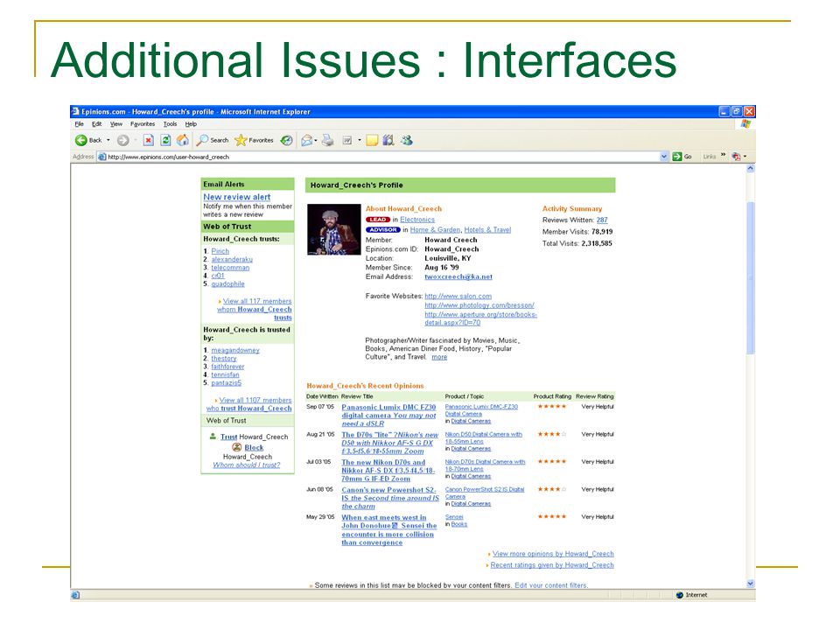Screen dimensions: 840x630
Task: Click the Windows logo throbber icon
Action: click(x=745, y=123)
